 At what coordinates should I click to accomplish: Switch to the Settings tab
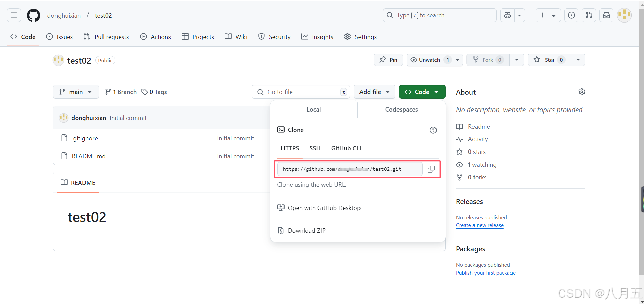[361, 37]
